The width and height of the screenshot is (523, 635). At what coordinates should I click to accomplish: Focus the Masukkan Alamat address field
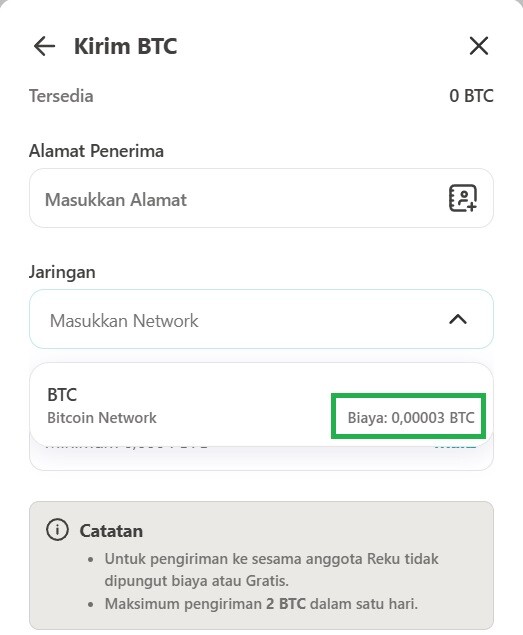261,198
